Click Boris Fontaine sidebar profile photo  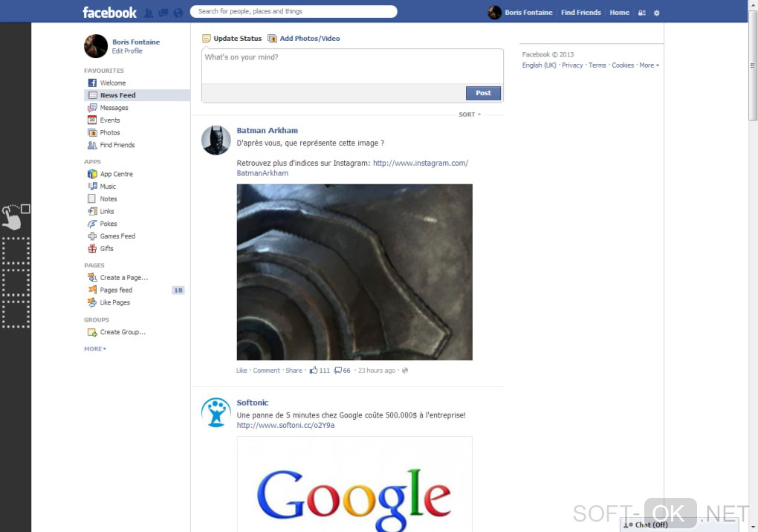[96, 46]
